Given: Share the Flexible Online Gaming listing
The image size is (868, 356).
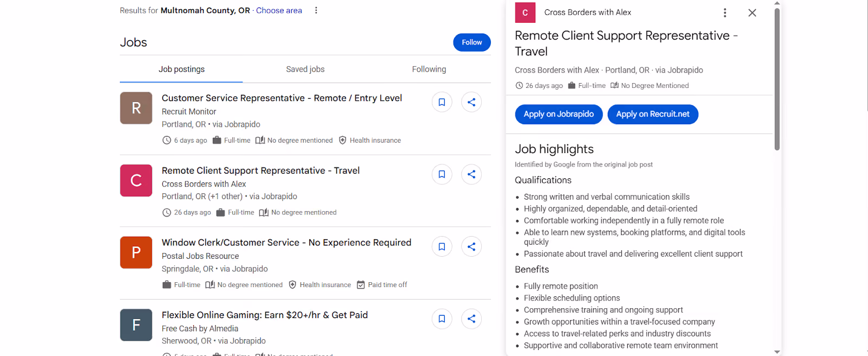Looking at the screenshot, I should coord(471,319).
